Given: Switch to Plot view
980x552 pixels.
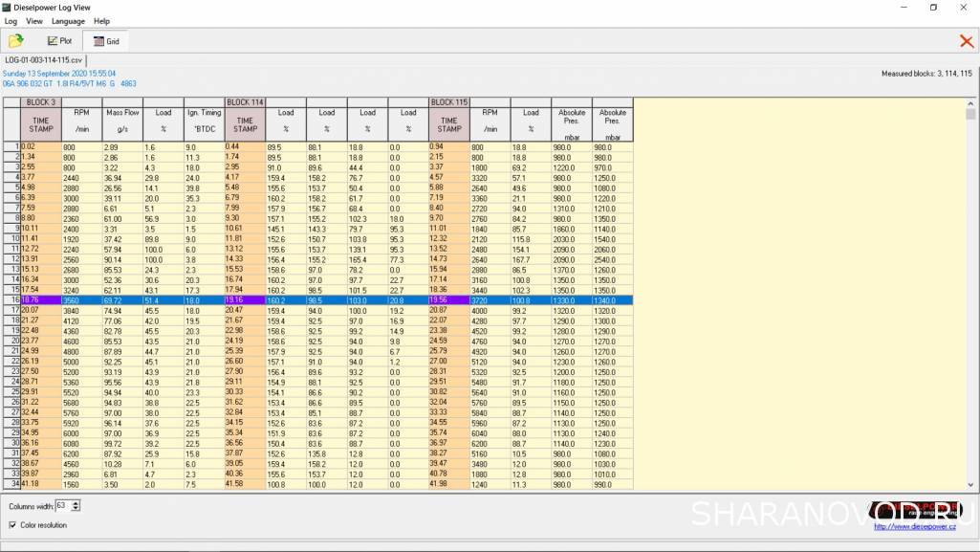Looking at the screenshot, I should point(59,41).
